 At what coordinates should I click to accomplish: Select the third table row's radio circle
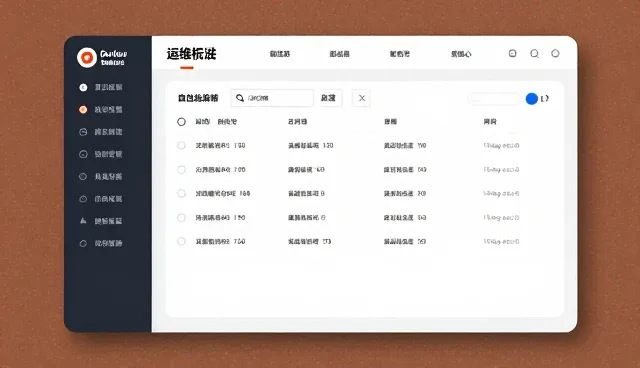[x=181, y=193]
